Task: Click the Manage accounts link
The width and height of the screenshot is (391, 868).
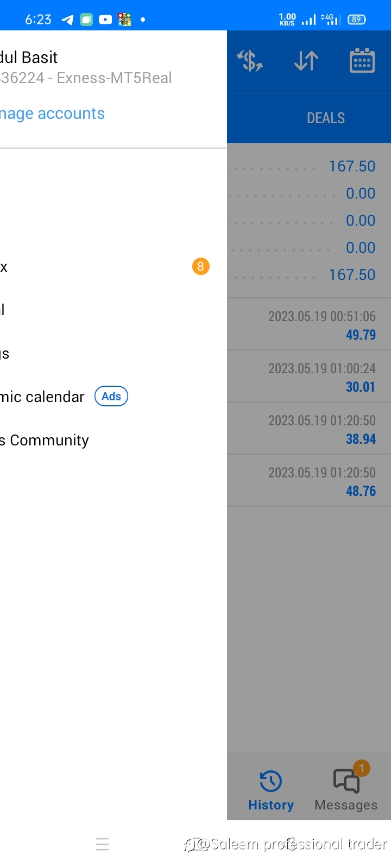Action: tap(52, 113)
